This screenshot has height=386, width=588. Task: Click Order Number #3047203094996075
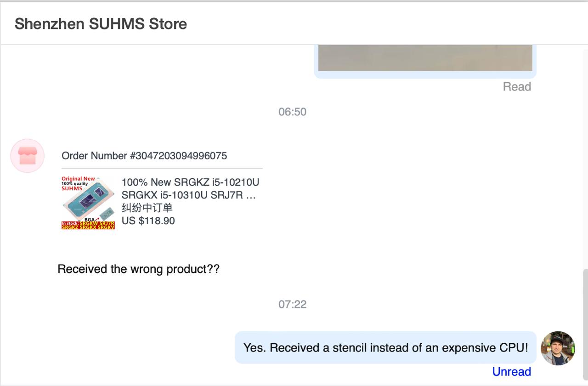click(x=144, y=156)
